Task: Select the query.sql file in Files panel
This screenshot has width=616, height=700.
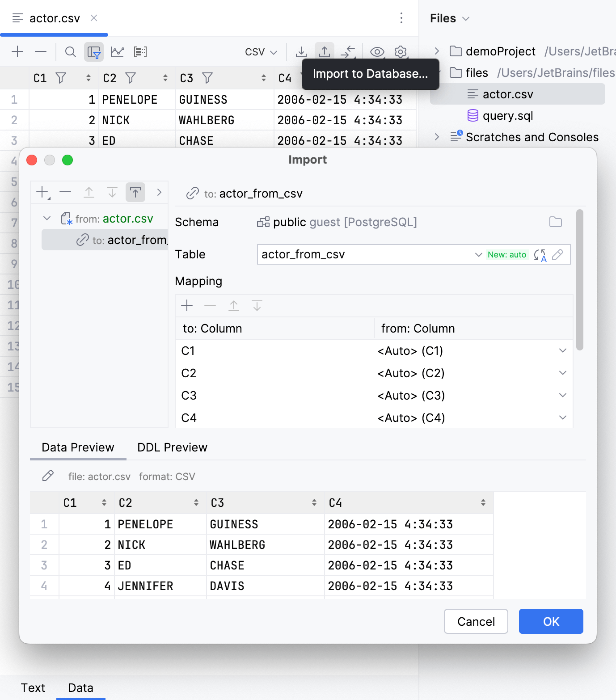Action: (x=508, y=115)
